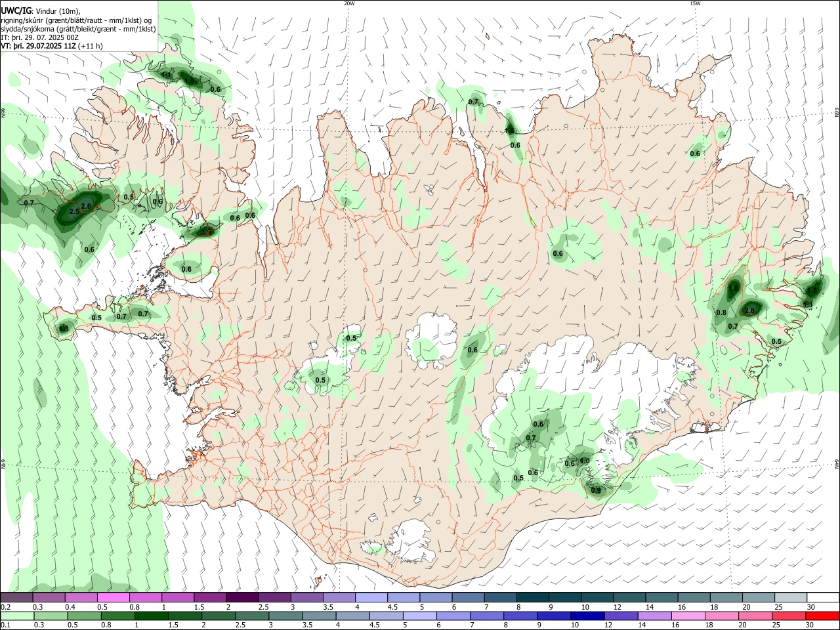The width and height of the screenshot is (840, 630).
Task: Click the number 0.1 on the lower scale
Action: (x=5, y=625)
